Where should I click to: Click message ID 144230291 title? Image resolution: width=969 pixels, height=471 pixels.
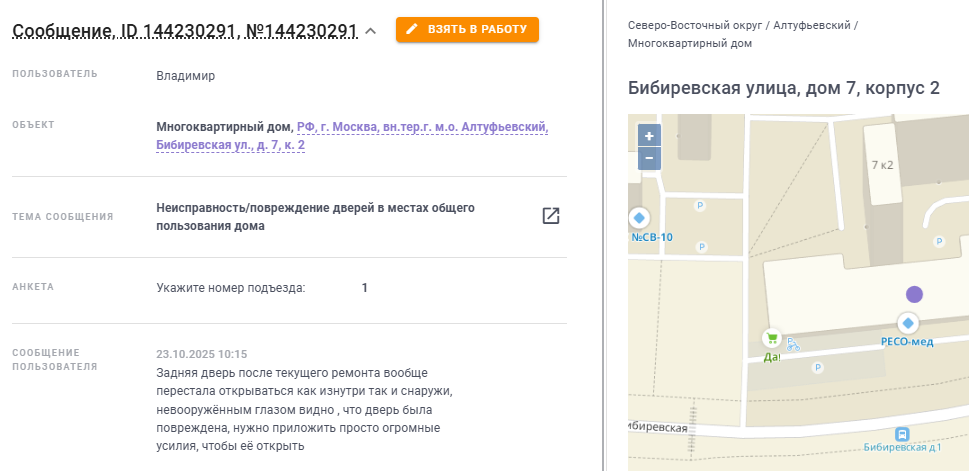(184, 31)
